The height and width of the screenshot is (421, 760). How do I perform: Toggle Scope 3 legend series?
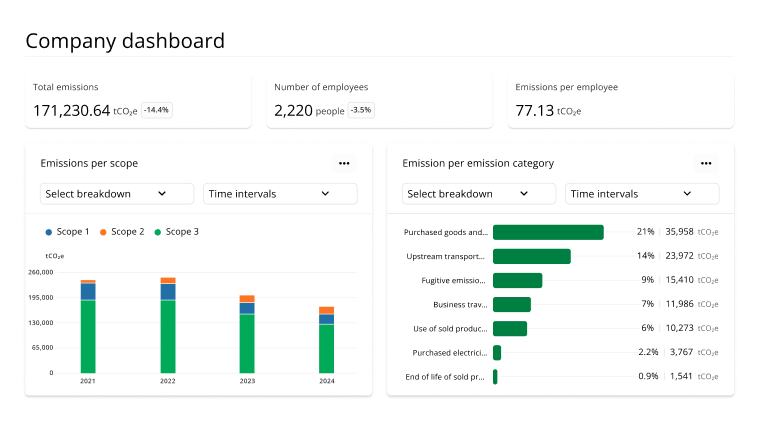coord(176,232)
